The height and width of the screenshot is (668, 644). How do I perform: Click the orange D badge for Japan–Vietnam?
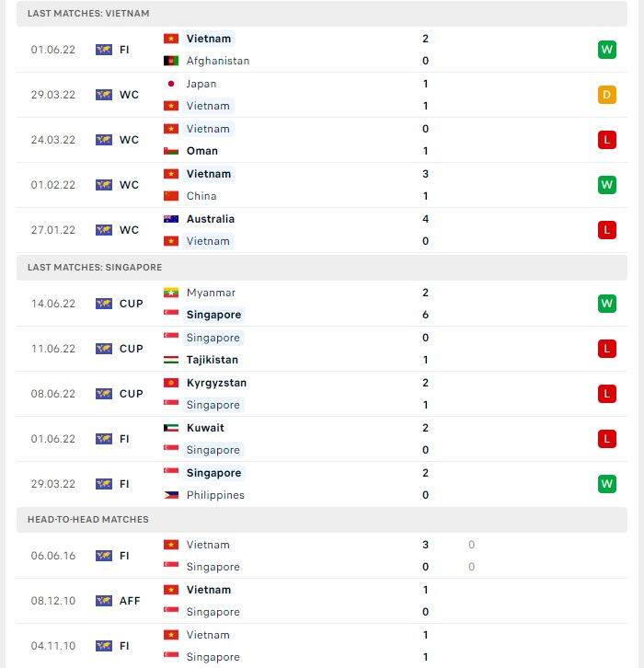(607, 95)
